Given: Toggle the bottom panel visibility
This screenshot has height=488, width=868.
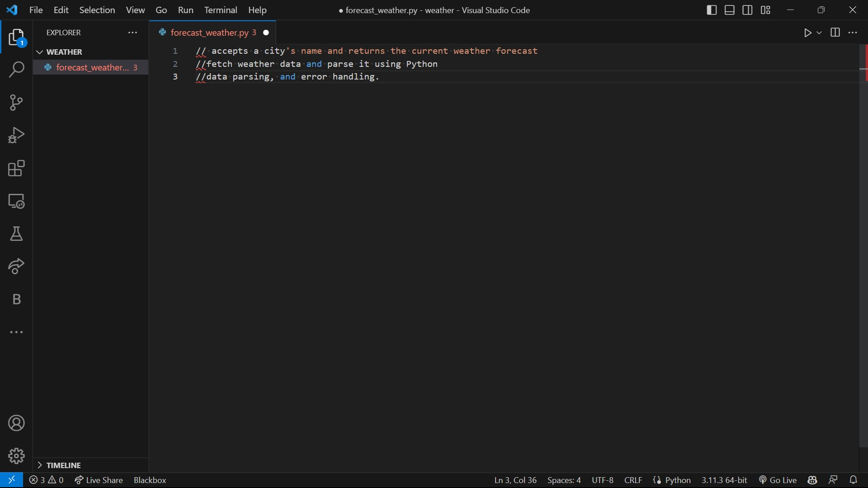Looking at the screenshot, I should tap(730, 10).
